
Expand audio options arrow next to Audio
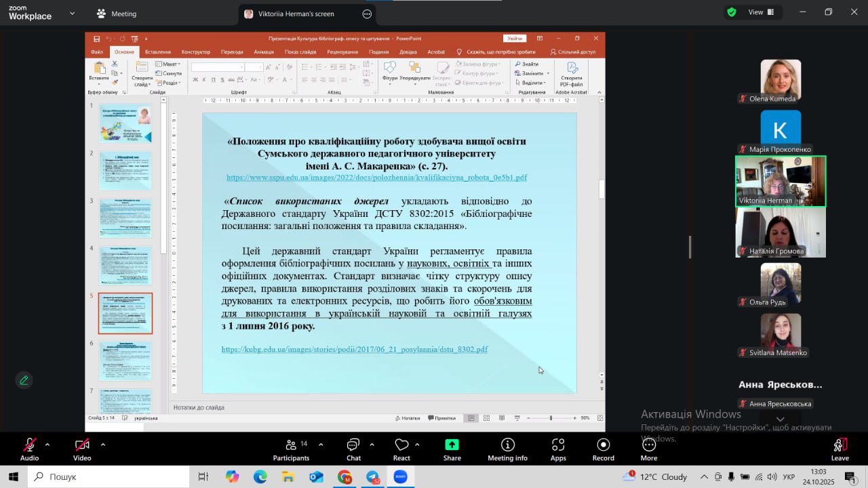[47, 445]
